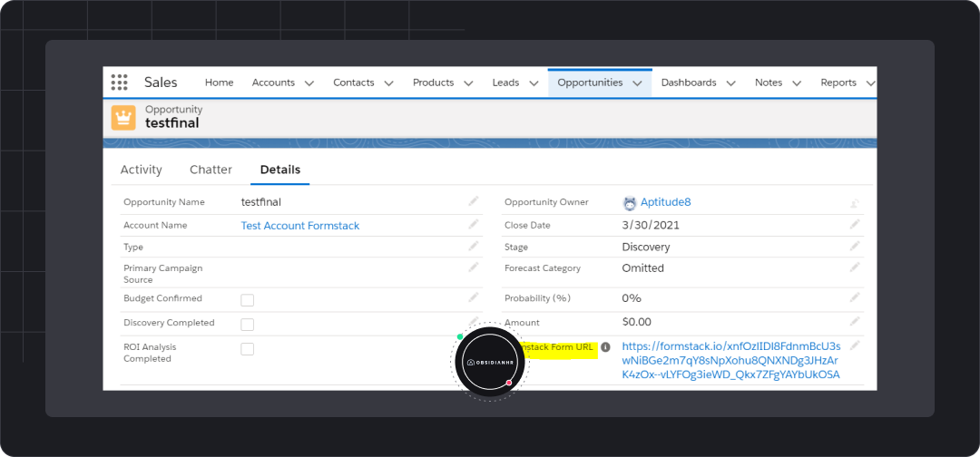
Task: Edit Probability (%) pencil icon
Action: 855,297
